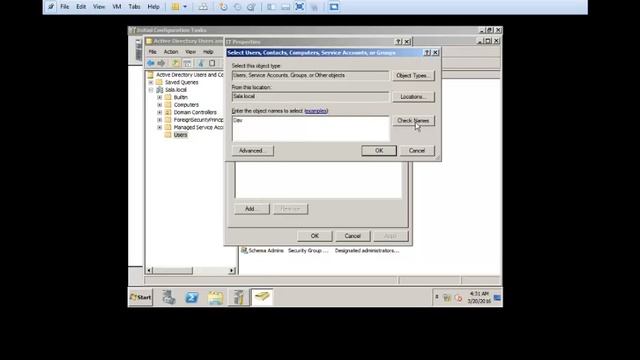Click the Up one level folder icon
Image resolution: width=640 pixels, height=360 pixels.
[175, 63]
